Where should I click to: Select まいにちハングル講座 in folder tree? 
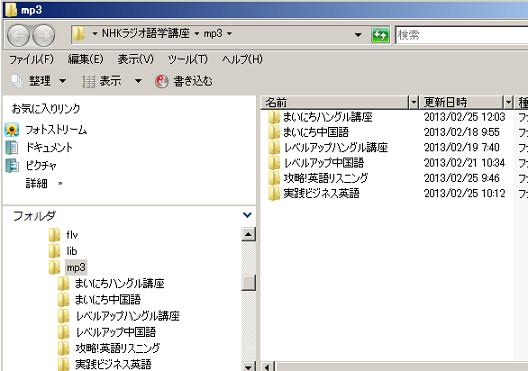pyautogui.click(x=120, y=284)
